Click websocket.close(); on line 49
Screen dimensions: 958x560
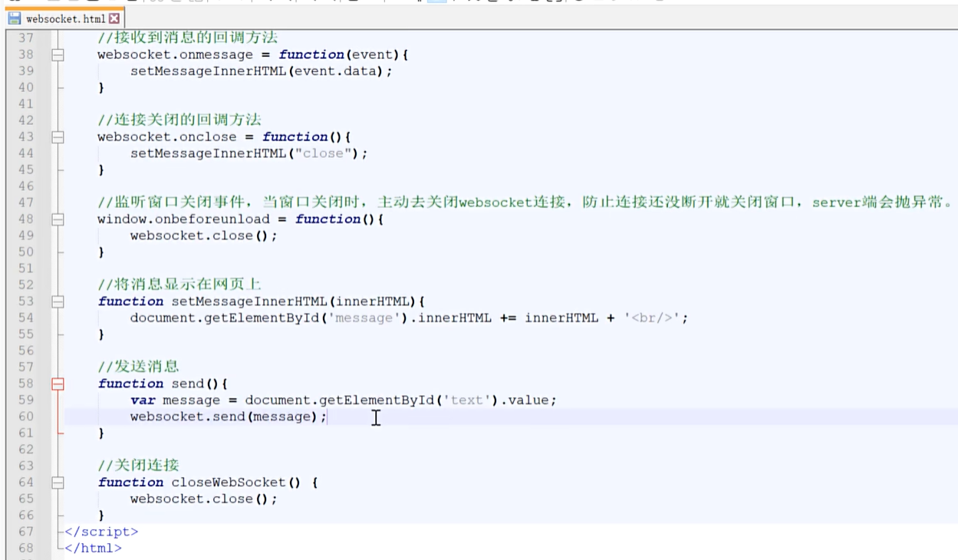tap(203, 236)
